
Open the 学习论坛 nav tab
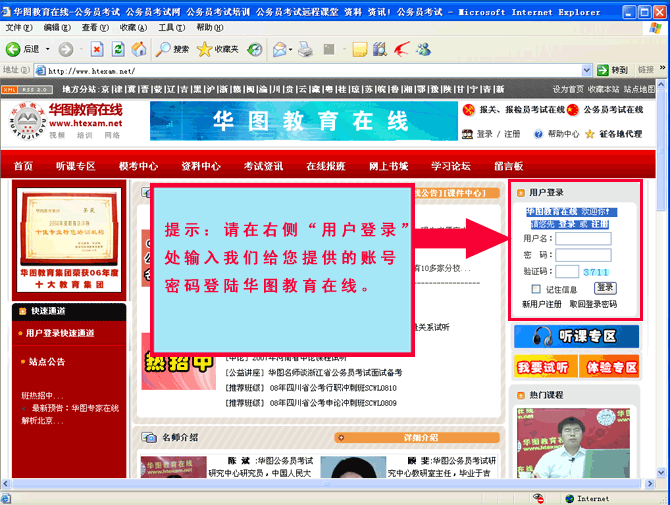click(x=451, y=166)
